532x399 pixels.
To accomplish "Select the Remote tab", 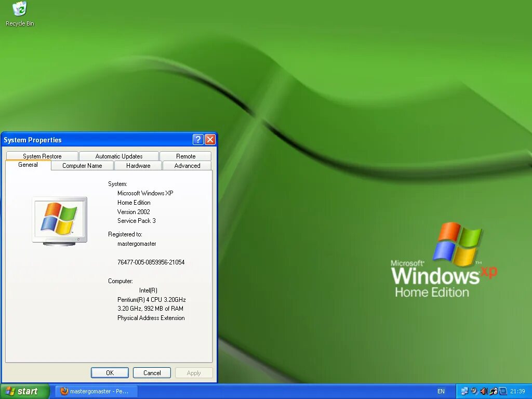I will (x=185, y=156).
